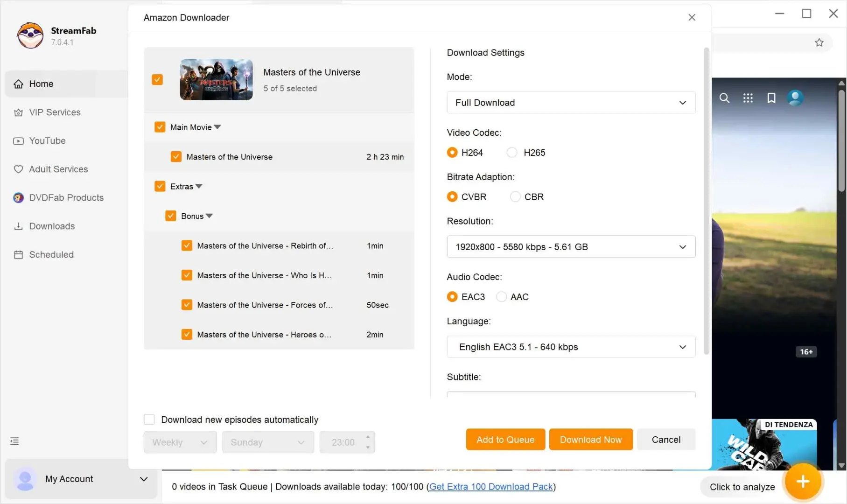Select the EAC3 audio codec

pyautogui.click(x=452, y=297)
